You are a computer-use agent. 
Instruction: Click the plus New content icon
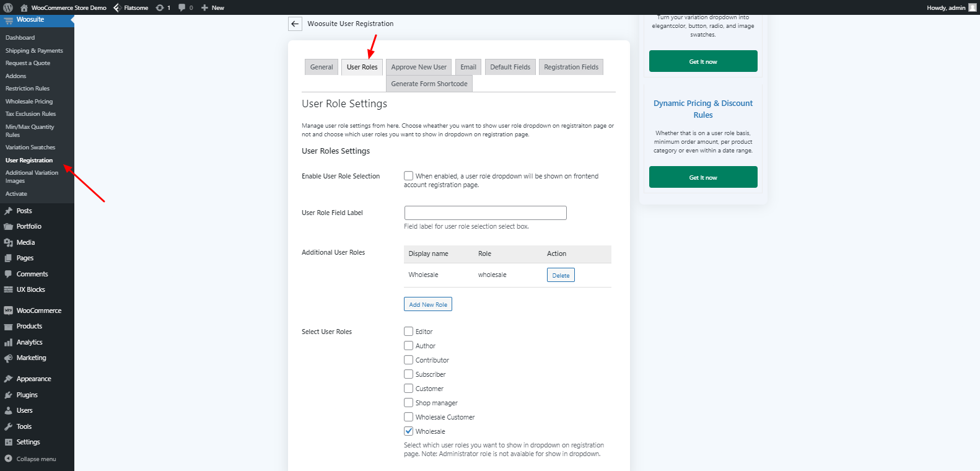pos(204,7)
